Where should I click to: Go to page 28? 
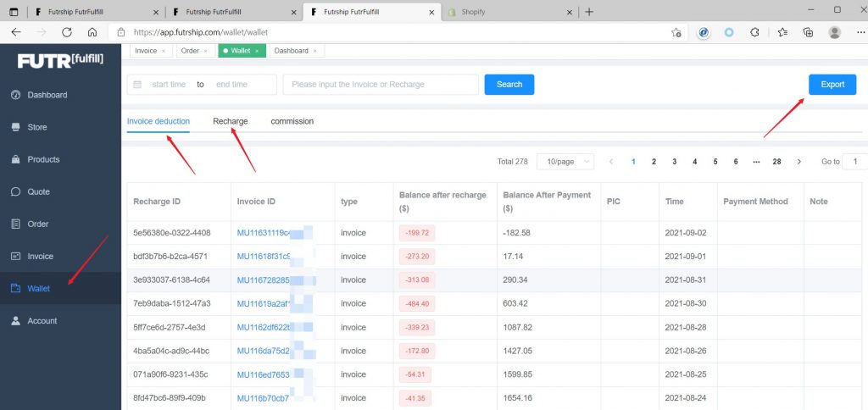click(776, 162)
